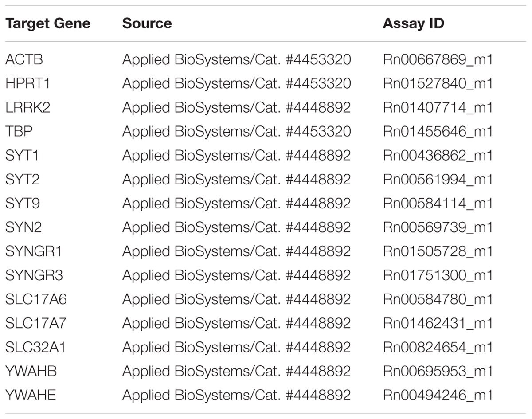The width and height of the screenshot is (532, 419).
Task: Click the Target Gene column header
Action: 48,23
